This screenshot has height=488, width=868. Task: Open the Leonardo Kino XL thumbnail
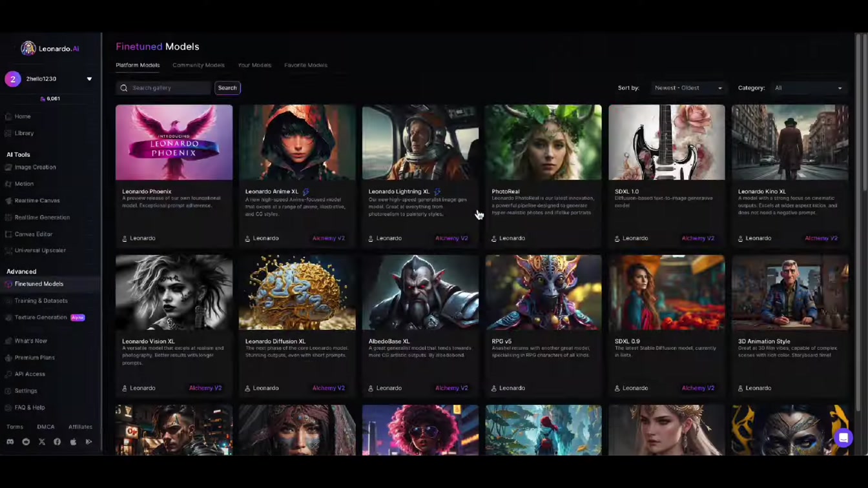point(790,143)
